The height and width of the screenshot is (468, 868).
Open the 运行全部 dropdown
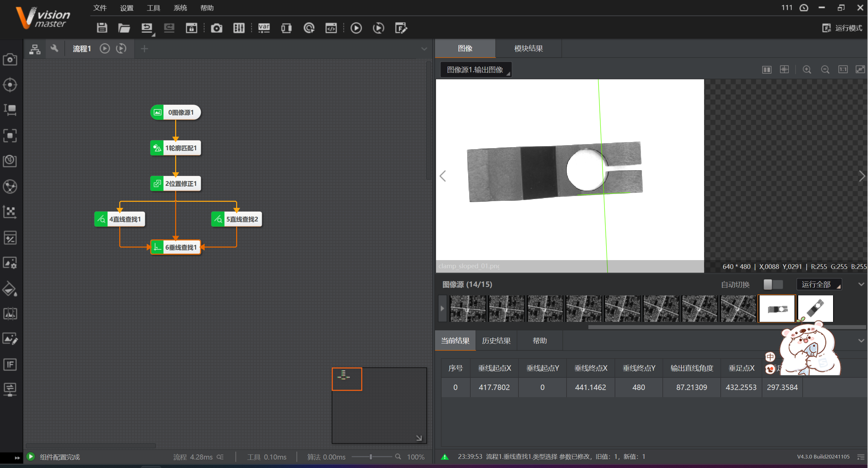(x=819, y=284)
